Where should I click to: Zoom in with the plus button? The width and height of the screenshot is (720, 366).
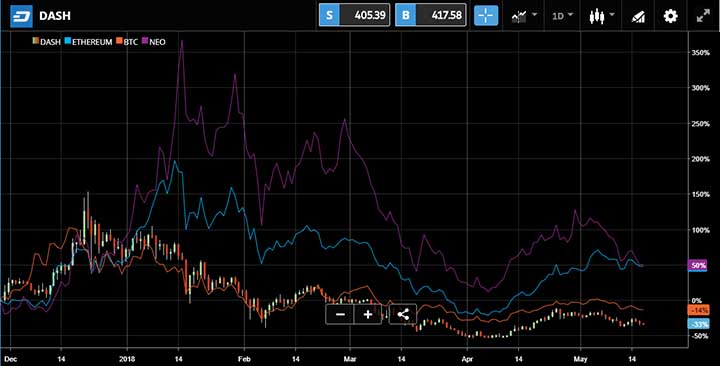368,315
